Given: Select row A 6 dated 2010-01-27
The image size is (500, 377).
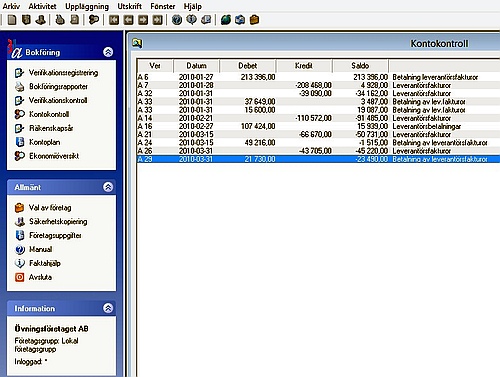Looking at the screenshot, I should pos(318,77).
